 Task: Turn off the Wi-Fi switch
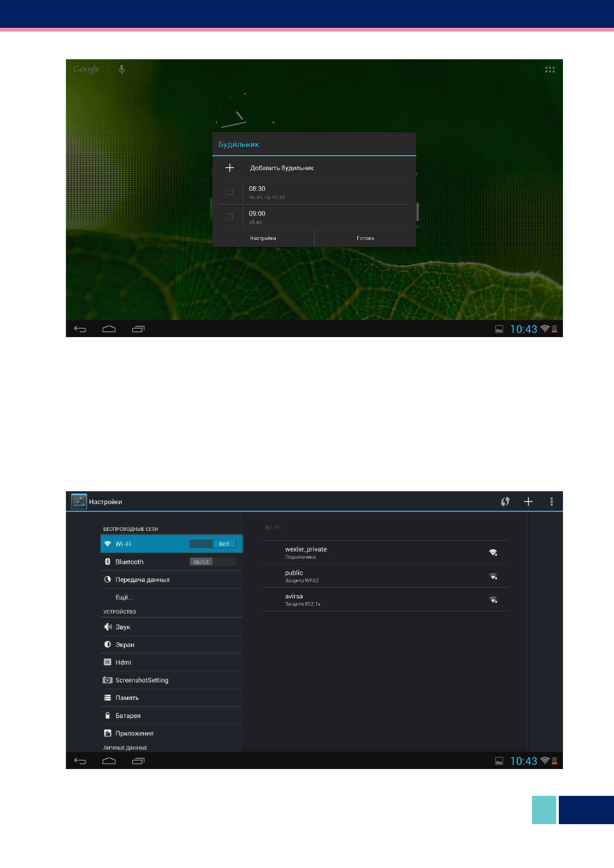[212, 544]
